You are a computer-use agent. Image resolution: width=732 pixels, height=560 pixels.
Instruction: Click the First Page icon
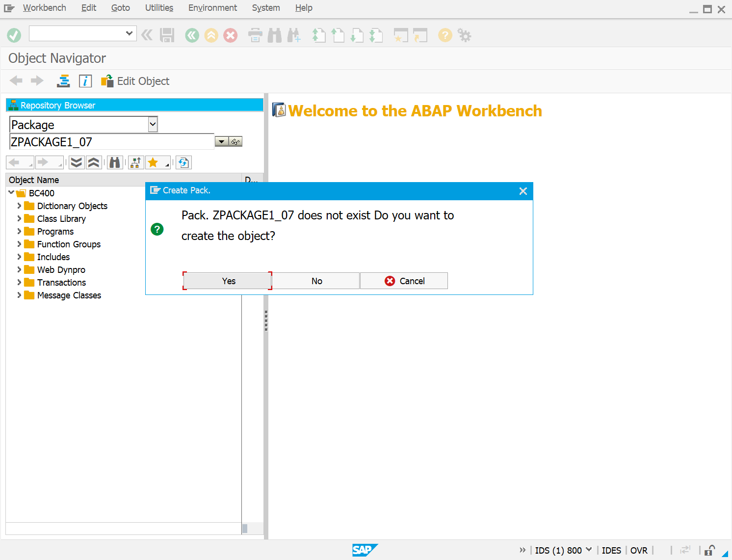point(319,35)
